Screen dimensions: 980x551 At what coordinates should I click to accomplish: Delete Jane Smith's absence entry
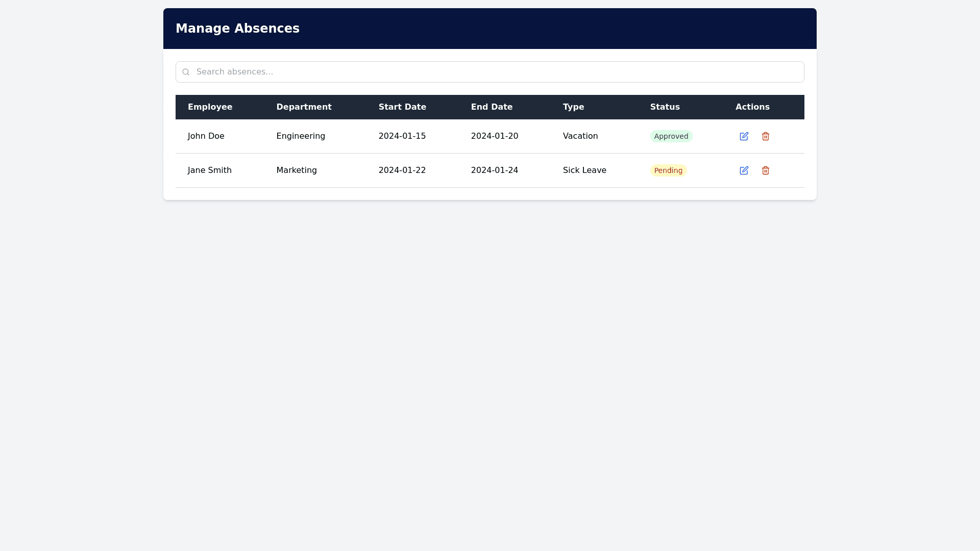765,170
